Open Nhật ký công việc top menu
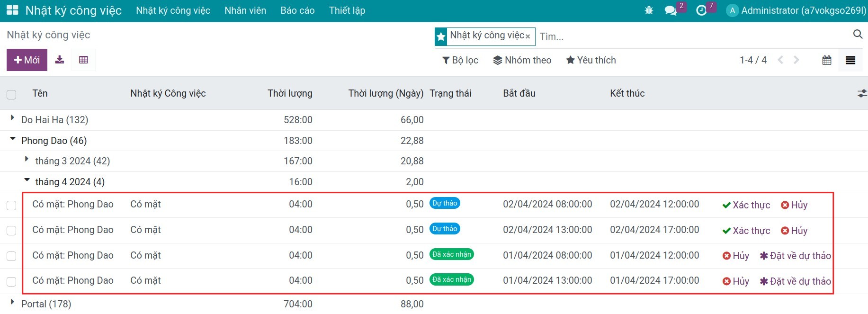The height and width of the screenshot is (314, 868). pos(173,10)
